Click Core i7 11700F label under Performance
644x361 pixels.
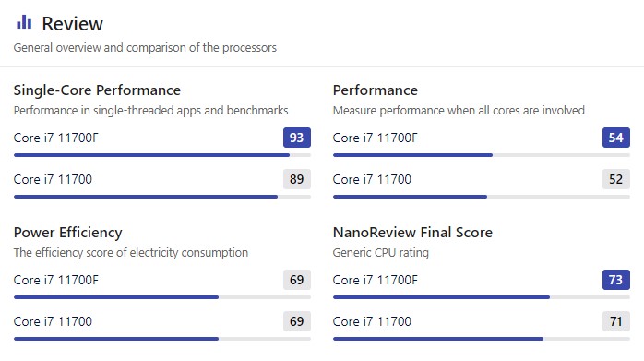pos(375,138)
